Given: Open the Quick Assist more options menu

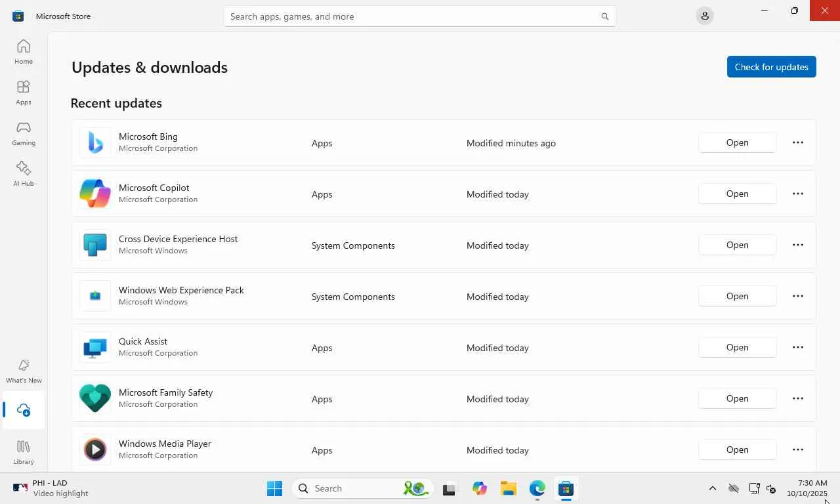Looking at the screenshot, I should [x=798, y=347].
